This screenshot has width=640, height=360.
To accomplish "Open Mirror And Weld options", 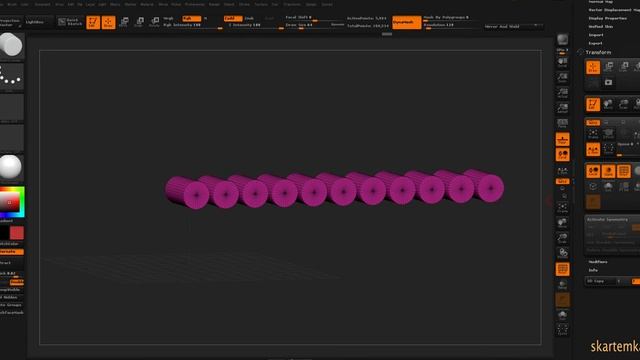I will point(513,27).
